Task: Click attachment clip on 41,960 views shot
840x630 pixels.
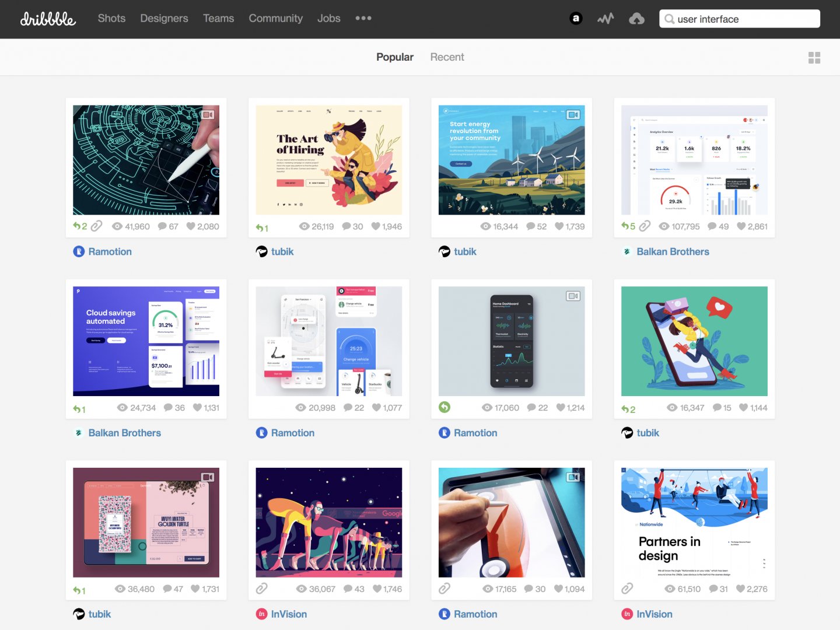Action: 97,226
